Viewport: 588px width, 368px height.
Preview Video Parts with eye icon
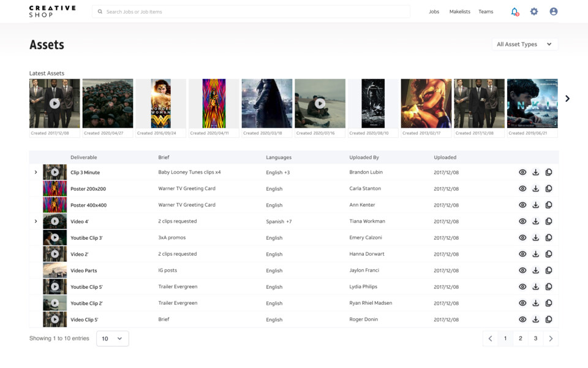click(x=522, y=270)
